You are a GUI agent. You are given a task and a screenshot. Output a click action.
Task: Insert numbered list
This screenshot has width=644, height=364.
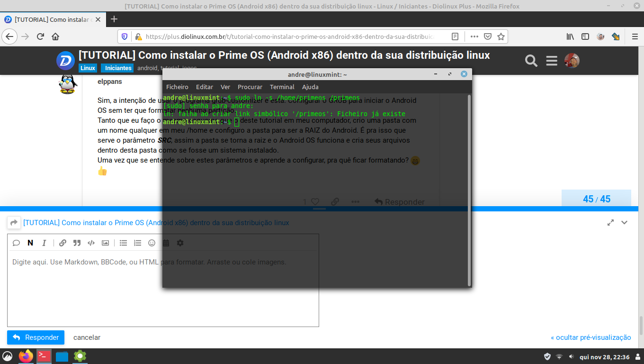tap(137, 243)
